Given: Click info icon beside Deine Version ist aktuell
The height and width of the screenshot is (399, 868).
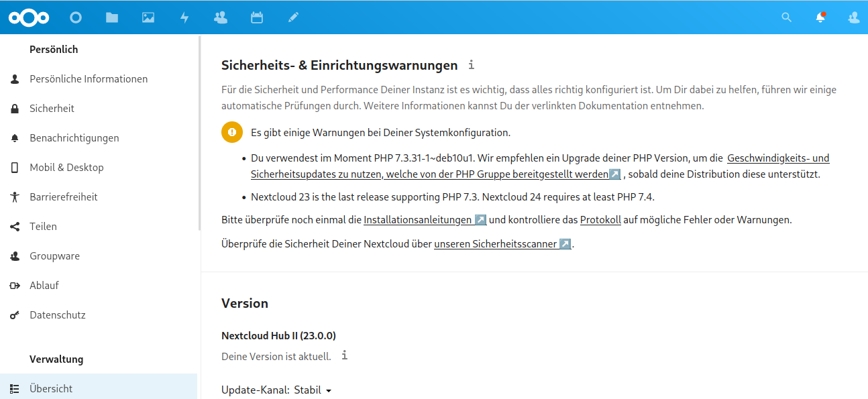Looking at the screenshot, I should [345, 355].
